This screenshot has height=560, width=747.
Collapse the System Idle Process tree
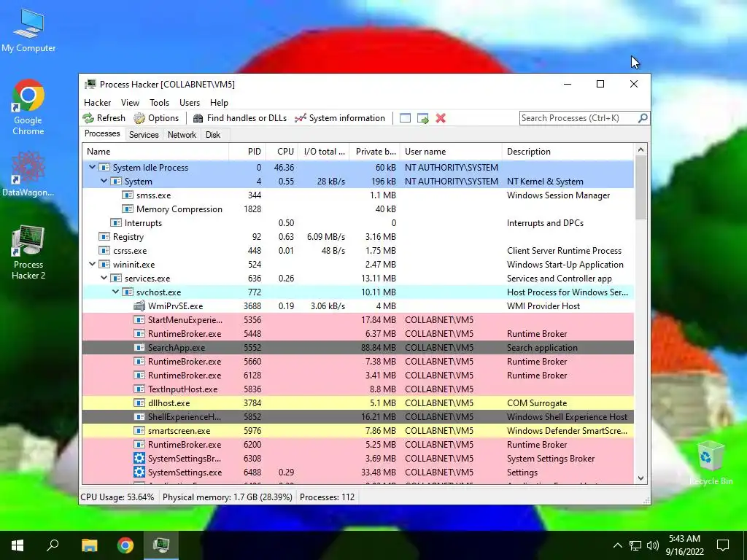click(x=93, y=167)
